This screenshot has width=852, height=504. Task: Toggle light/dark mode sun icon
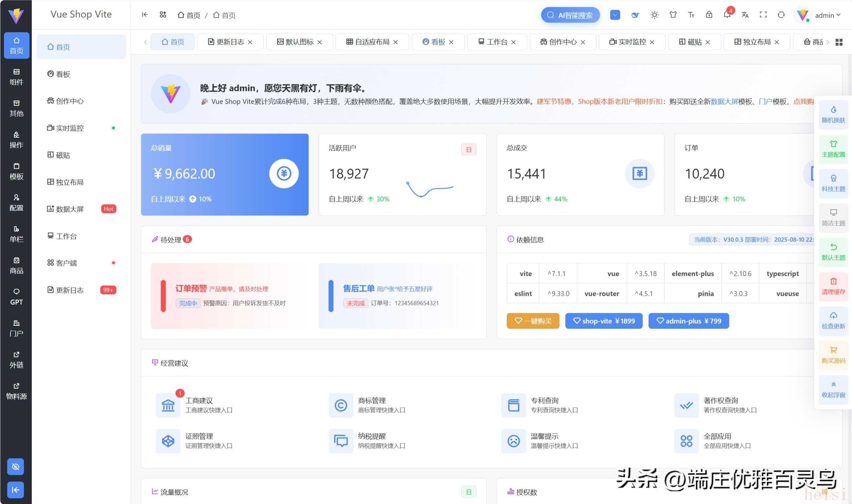(x=654, y=15)
